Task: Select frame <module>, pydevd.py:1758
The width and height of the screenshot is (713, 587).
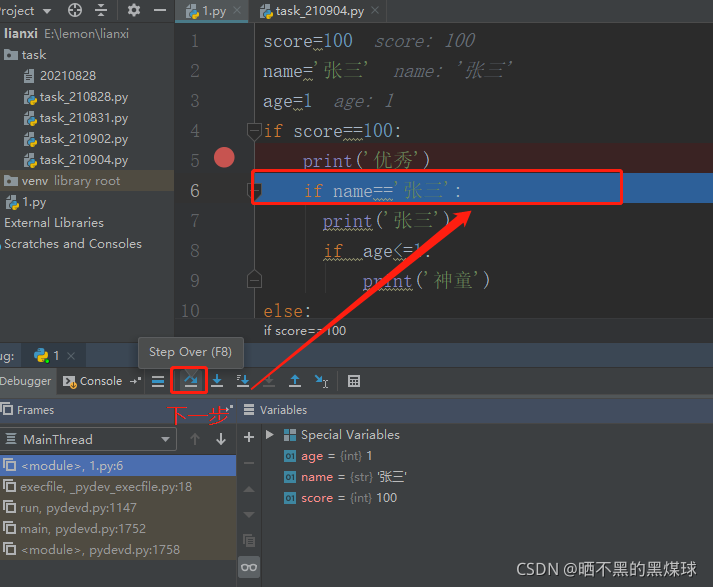Action: point(118,550)
